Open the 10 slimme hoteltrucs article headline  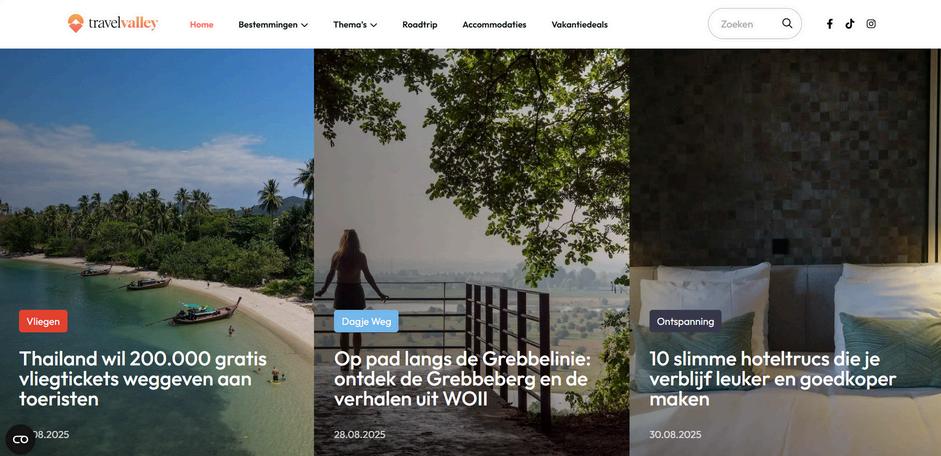click(772, 379)
